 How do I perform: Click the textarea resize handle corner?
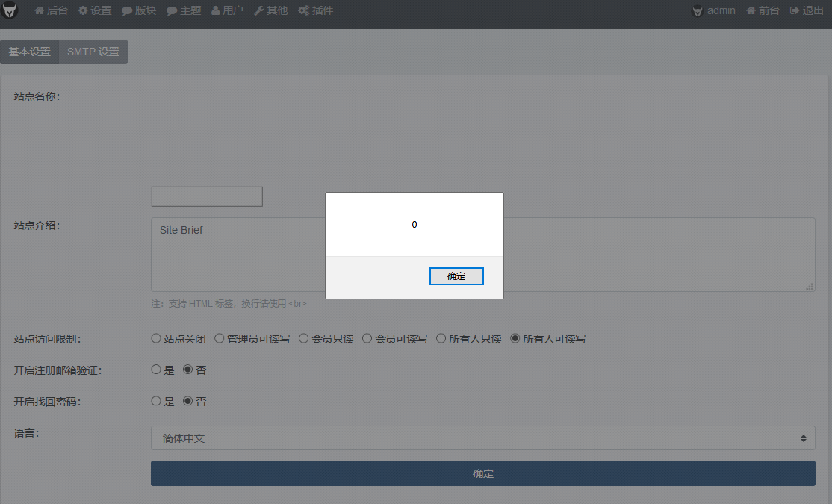pos(809,287)
